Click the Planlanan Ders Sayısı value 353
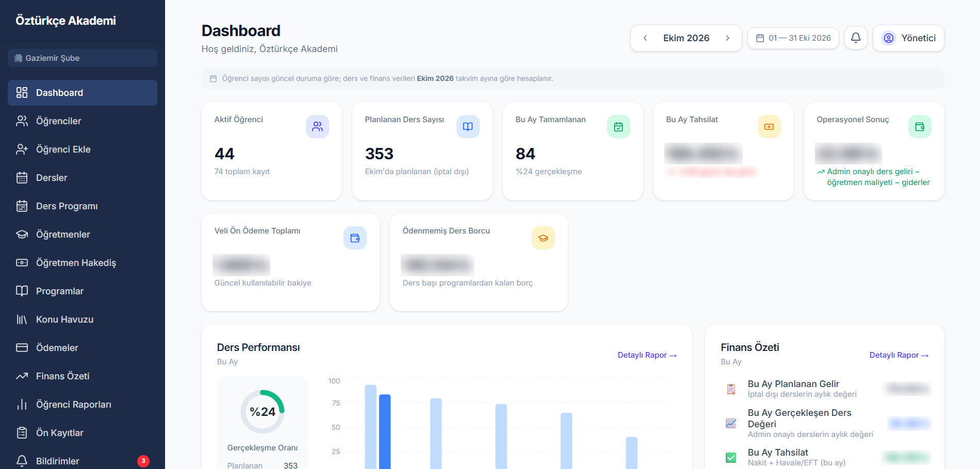Image resolution: width=980 pixels, height=469 pixels. click(x=379, y=154)
